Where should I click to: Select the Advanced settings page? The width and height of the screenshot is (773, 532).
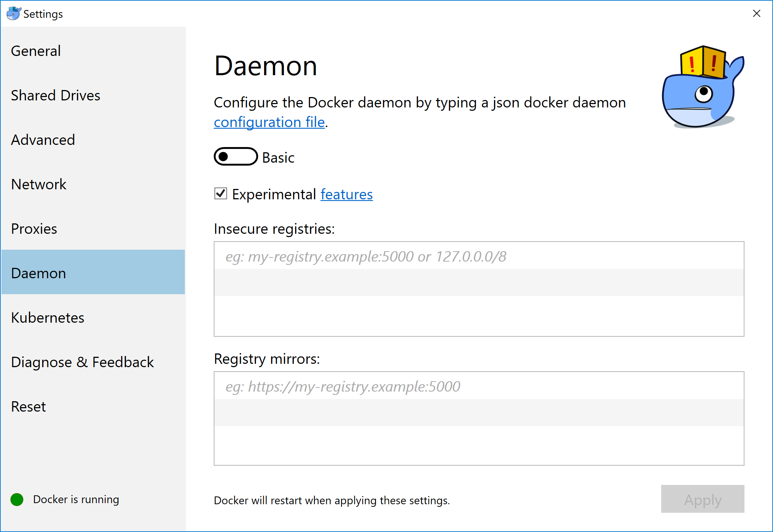43,140
